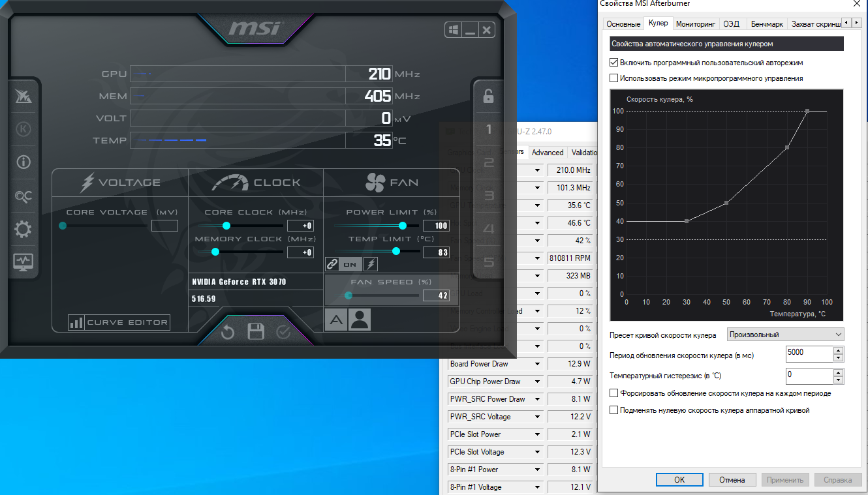Select profile slot 1 in Afterburner

click(x=489, y=129)
